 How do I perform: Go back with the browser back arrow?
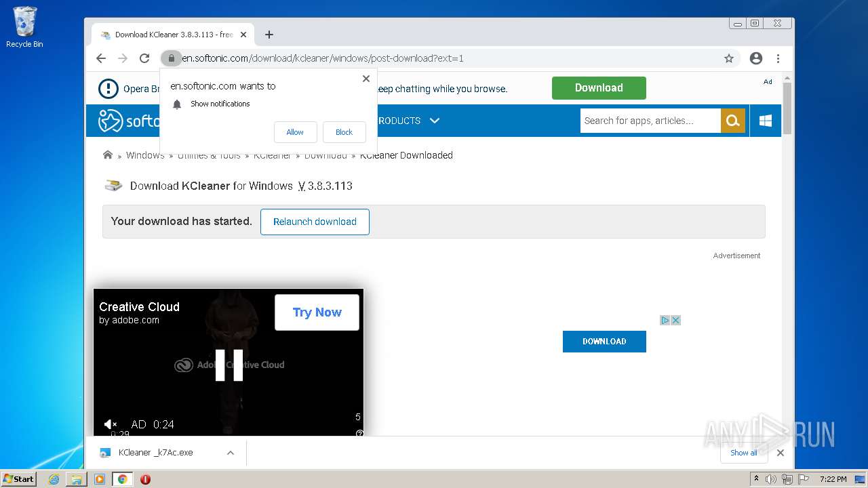point(101,58)
